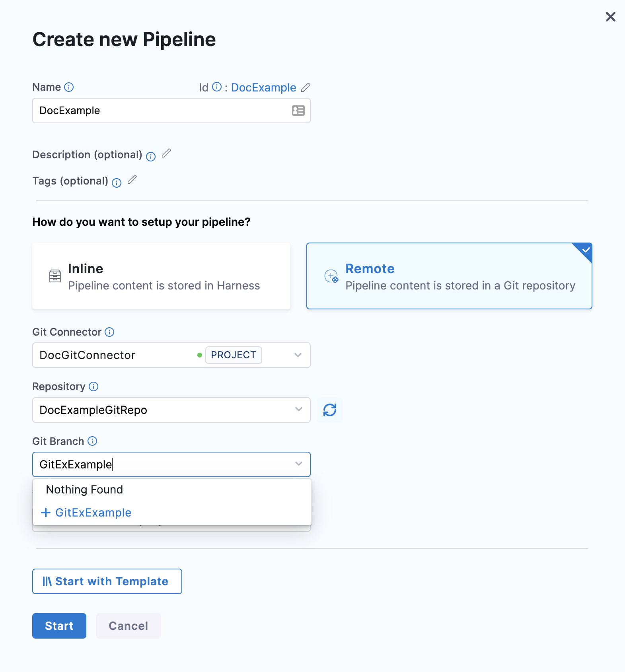Click pencil icon to add Description
Viewport: 625px width, 672px height.
[x=166, y=153]
